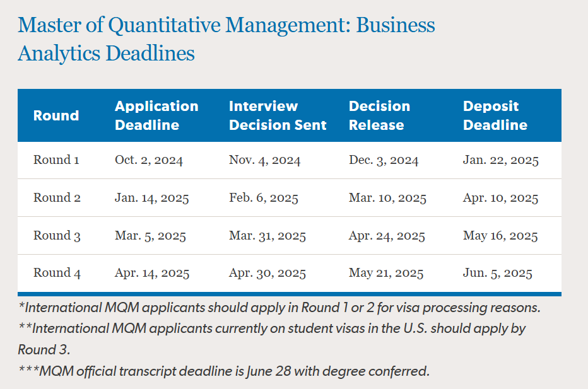Click the Oct. 2, 2024 application deadline
This screenshot has height=389, width=588.
(148, 160)
